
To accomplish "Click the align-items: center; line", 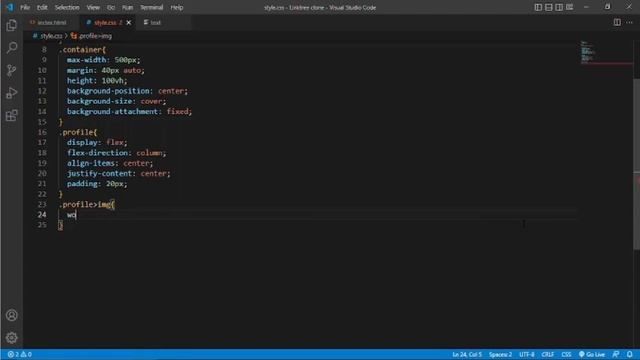I will 110,163.
